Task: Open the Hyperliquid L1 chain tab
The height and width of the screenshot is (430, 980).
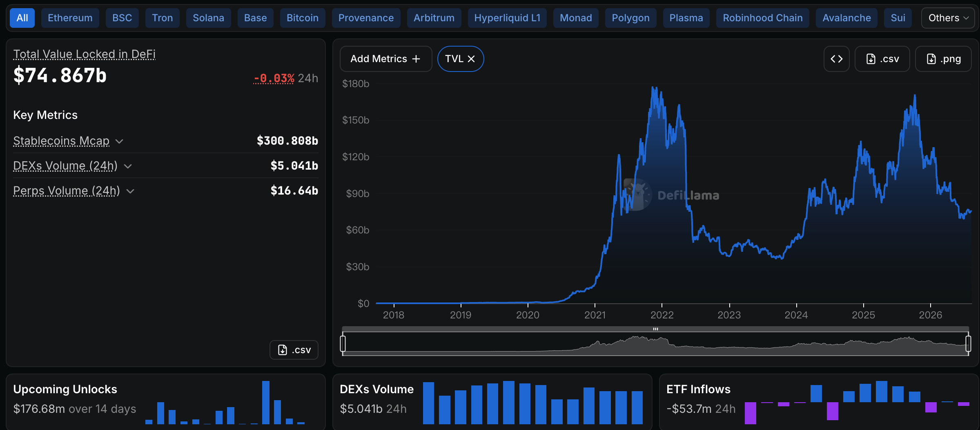Action: point(507,18)
